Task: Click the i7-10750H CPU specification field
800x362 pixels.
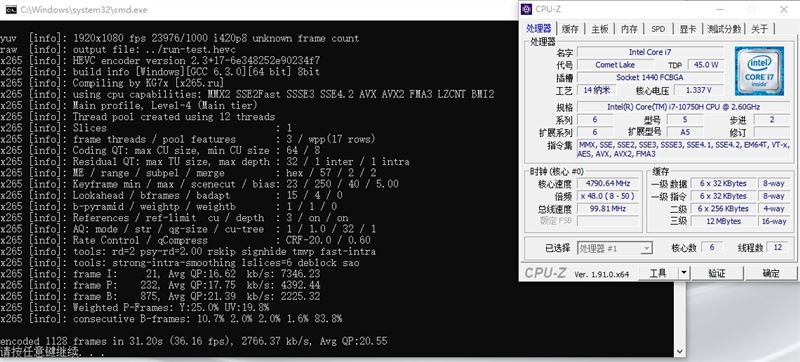Action: pyautogui.click(x=683, y=107)
